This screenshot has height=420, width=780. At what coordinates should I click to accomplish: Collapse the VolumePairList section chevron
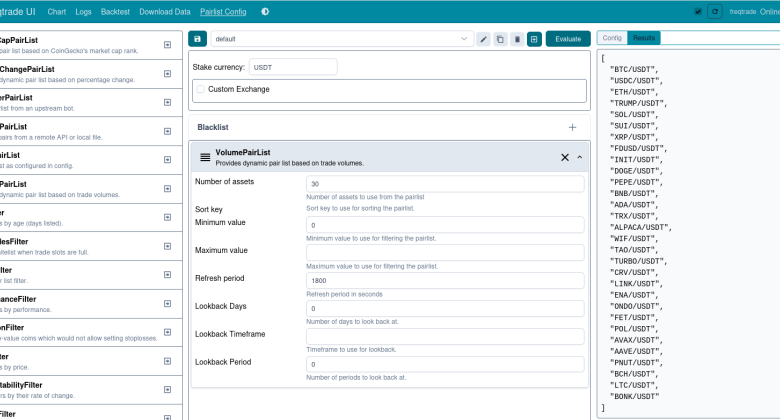(580, 157)
